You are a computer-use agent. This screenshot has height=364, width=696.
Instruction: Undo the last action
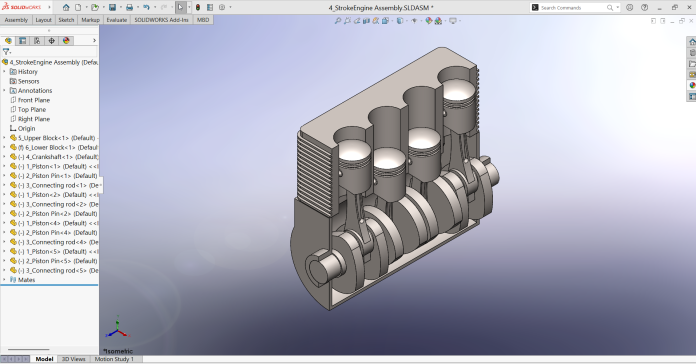click(x=146, y=8)
